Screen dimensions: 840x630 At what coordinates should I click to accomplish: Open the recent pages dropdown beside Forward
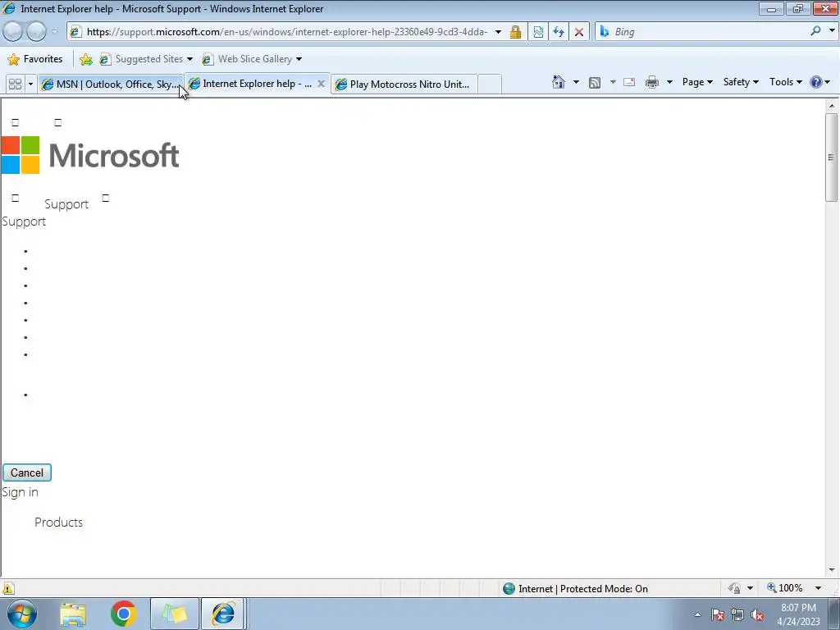pos(54,32)
